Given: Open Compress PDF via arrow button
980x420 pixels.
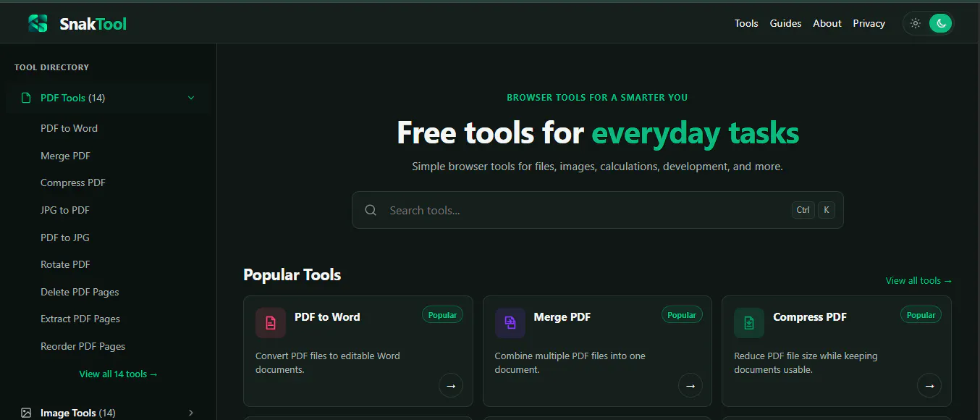Looking at the screenshot, I should coord(929,385).
